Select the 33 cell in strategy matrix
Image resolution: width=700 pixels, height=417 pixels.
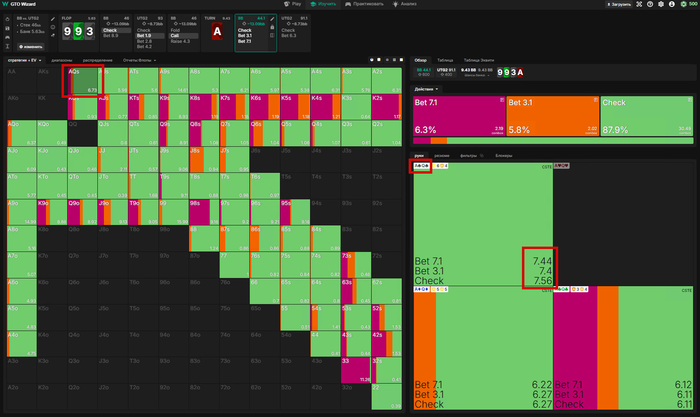(355, 370)
